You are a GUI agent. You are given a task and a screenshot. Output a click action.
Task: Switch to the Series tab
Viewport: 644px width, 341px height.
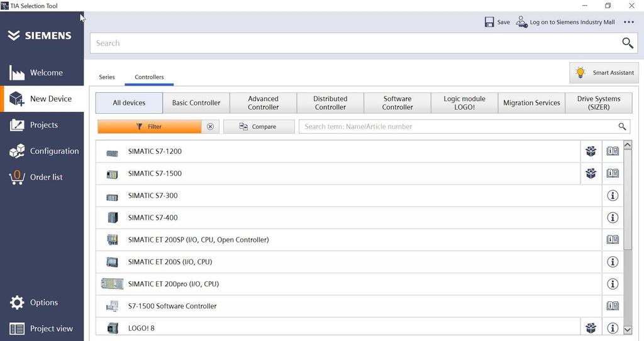[107, 77]
